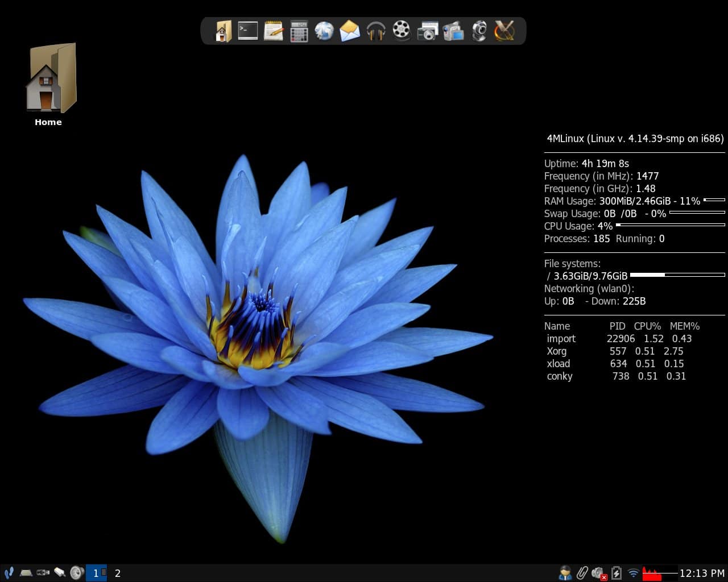Click the 'Xorg' process name
728x582 pixels.
(557, 351)
